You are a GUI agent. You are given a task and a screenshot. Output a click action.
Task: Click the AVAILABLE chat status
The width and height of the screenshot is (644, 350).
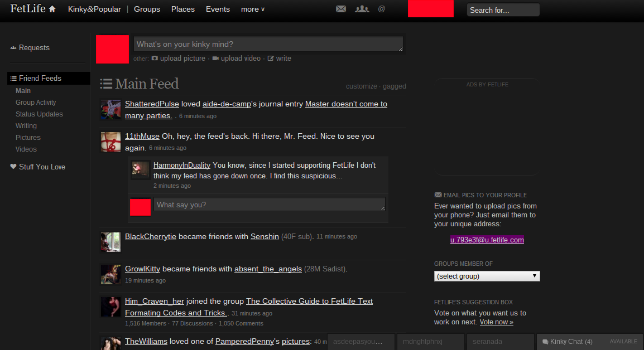(x=623, y=342)
